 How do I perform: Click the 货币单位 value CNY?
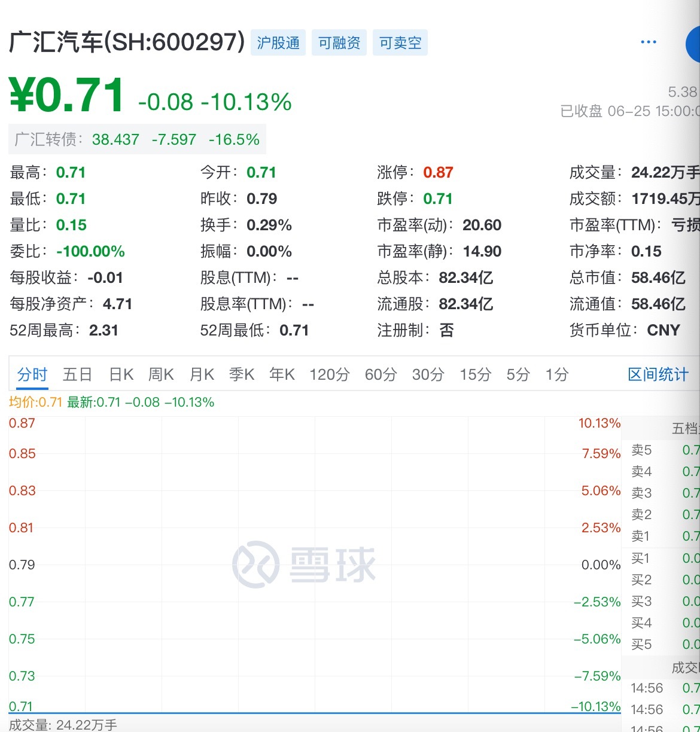tap(664, 331)
